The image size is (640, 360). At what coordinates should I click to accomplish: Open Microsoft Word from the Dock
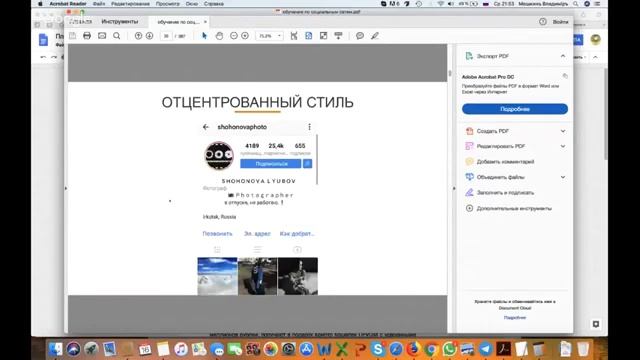pyautogui.click(x=324, y=349)
